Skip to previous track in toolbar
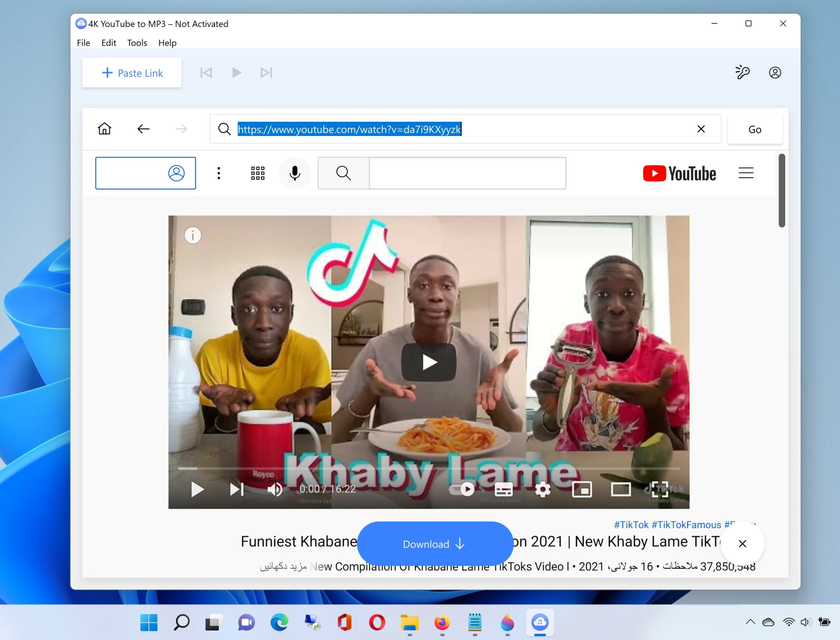 coord(206,72)
